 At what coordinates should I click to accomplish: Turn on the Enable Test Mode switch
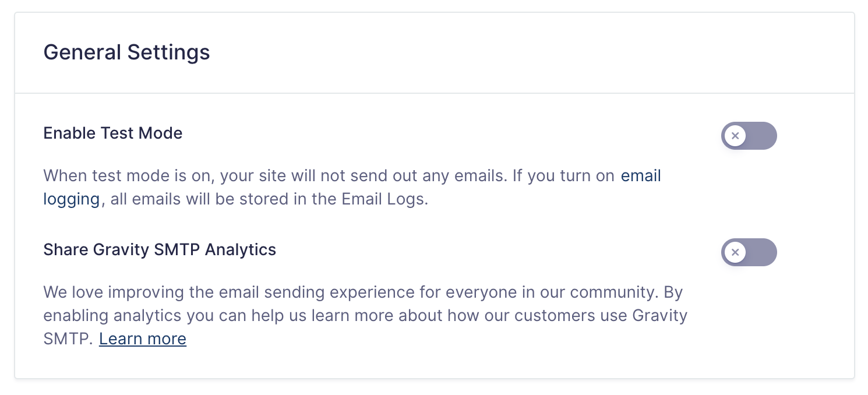click(749, 136)
